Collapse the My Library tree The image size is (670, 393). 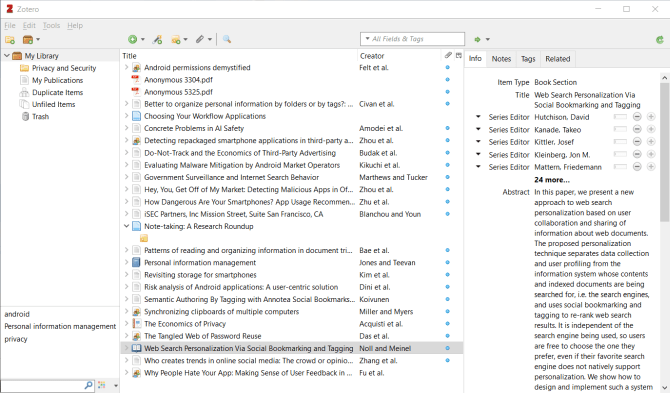point(7,56)
